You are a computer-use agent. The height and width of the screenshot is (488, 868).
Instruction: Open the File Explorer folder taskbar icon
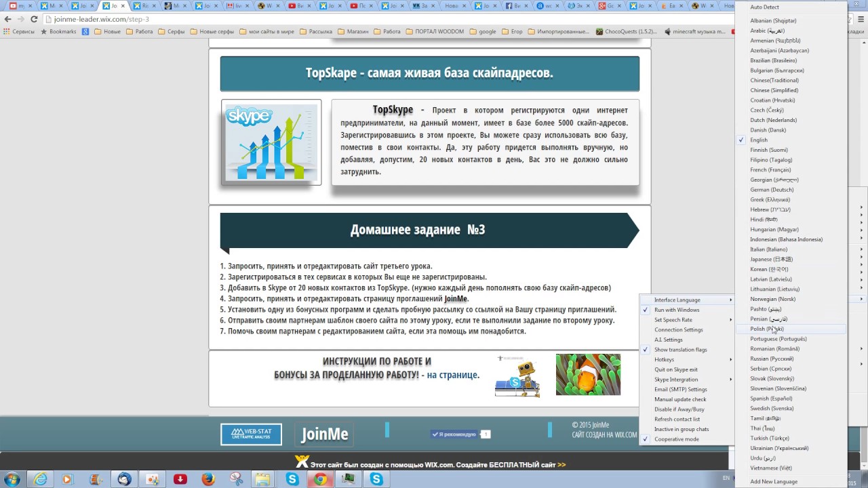[262, 479]
